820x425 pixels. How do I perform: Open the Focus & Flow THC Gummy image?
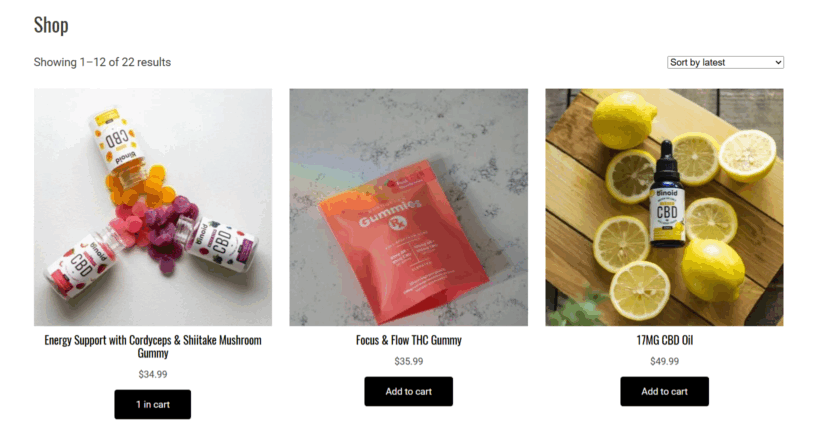pos(408,207)
